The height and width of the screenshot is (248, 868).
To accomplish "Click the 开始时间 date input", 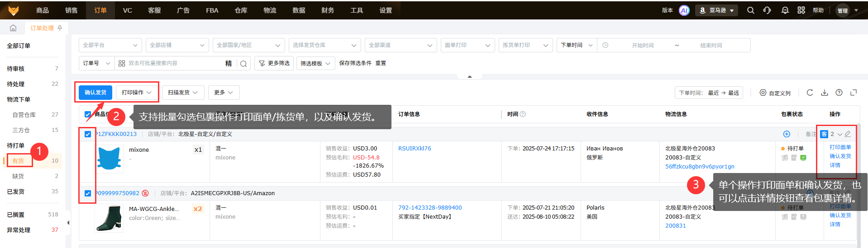I will click(643, 46).
